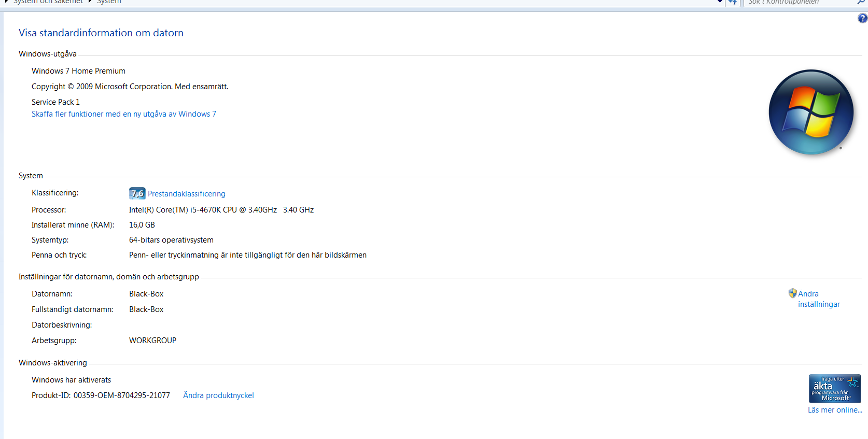Click the 7,6 performance score badge
Viewport: 868px width, 439px height.
click(137, 193)
